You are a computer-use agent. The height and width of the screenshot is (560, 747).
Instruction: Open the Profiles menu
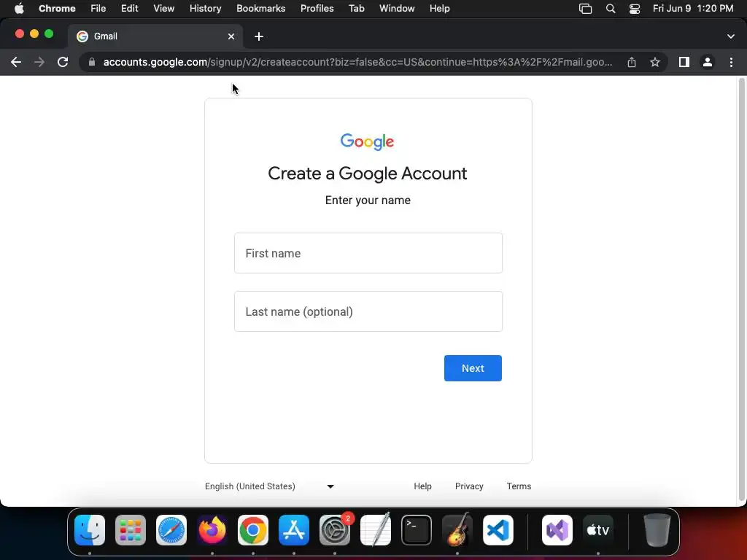(317, 9)
